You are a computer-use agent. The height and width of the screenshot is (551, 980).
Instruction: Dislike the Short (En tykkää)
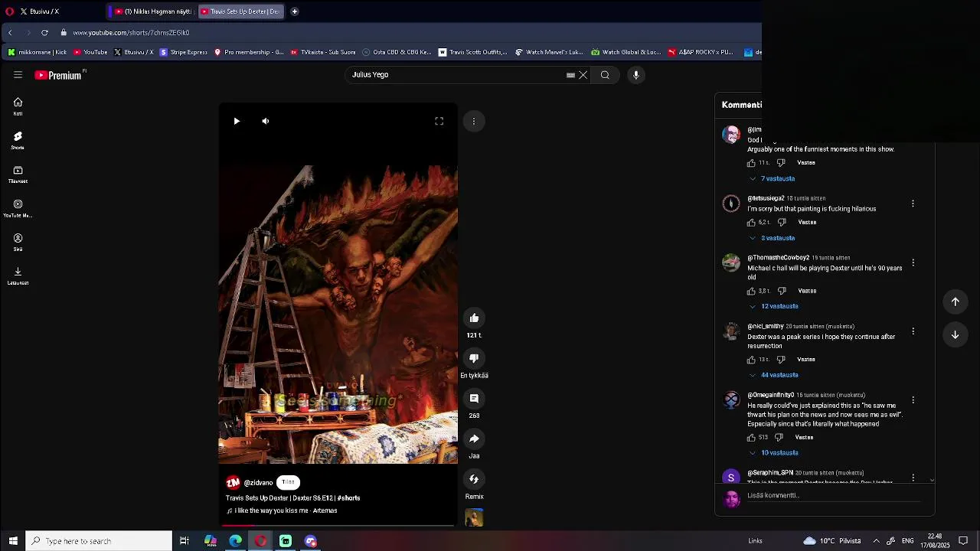pos(474,358)
